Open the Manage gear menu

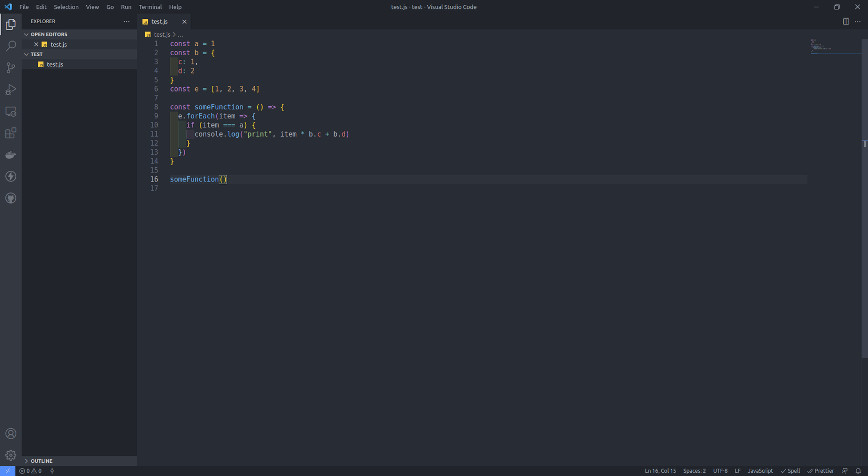point(11,454)
